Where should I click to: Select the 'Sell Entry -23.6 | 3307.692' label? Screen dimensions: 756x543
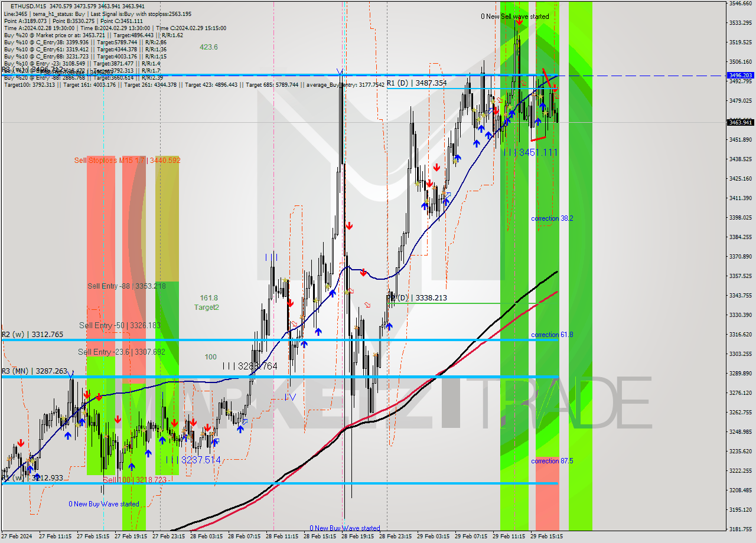point(121,352)
